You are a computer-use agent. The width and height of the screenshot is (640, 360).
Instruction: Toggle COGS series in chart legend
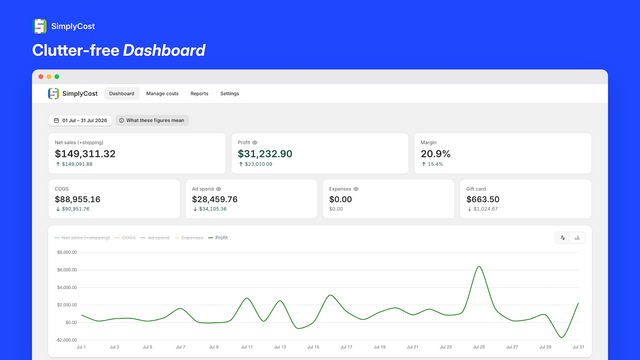(125, 238)
